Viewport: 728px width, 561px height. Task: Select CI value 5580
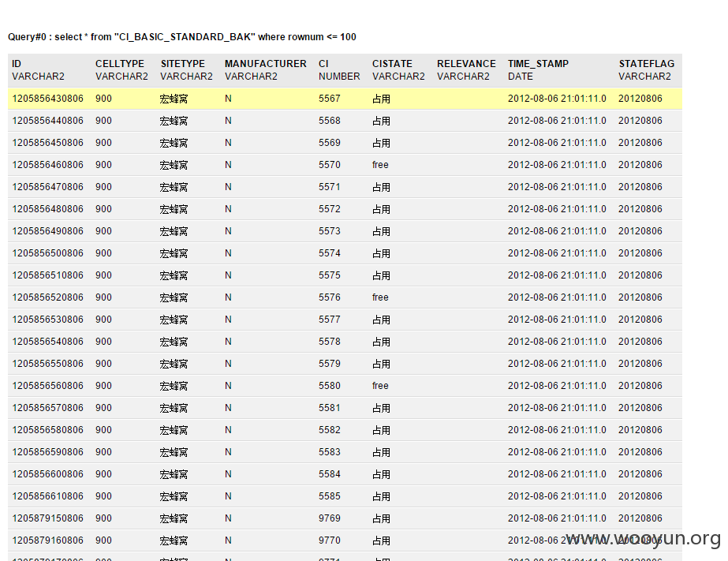[x=330, y=386]
